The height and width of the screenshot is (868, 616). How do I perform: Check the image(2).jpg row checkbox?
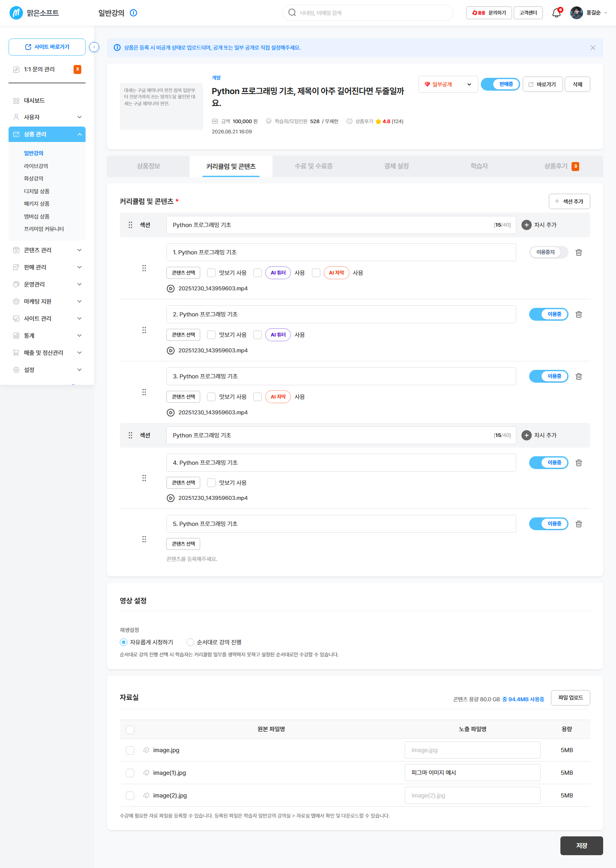[x=130, y=796]
